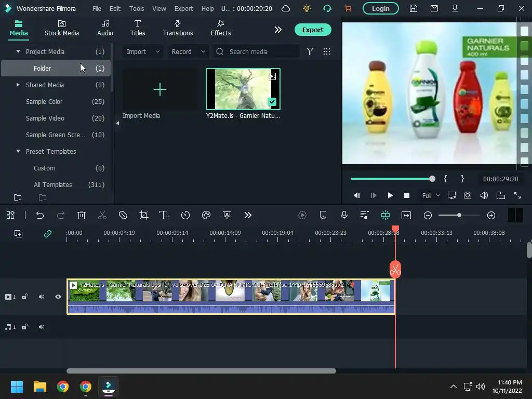Click the shopping cart icon

[x=348, y=8]
